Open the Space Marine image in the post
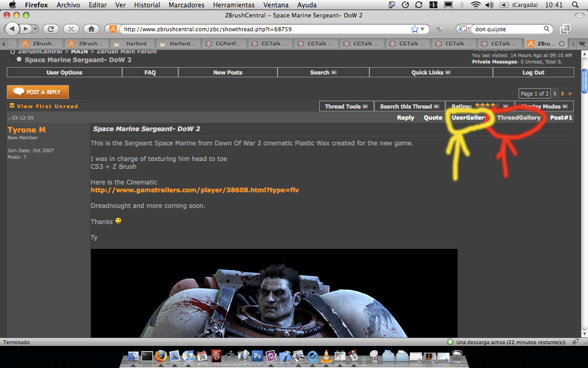This screenshot has height=368, width=588. click(x=274, y=293)
